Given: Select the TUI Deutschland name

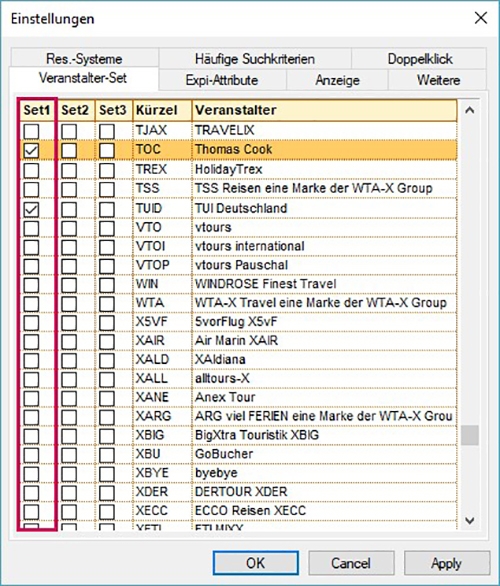Looking at the screenshot, I should (241, 208).
